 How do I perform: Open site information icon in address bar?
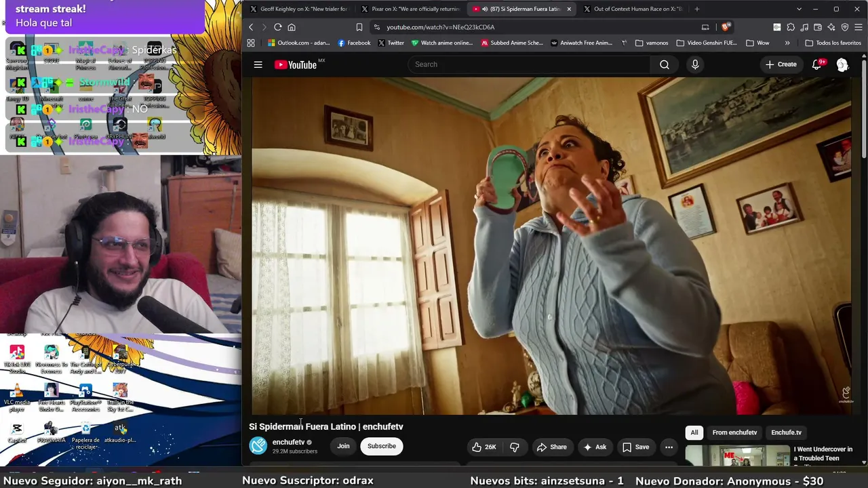click(x=377, y=27)
